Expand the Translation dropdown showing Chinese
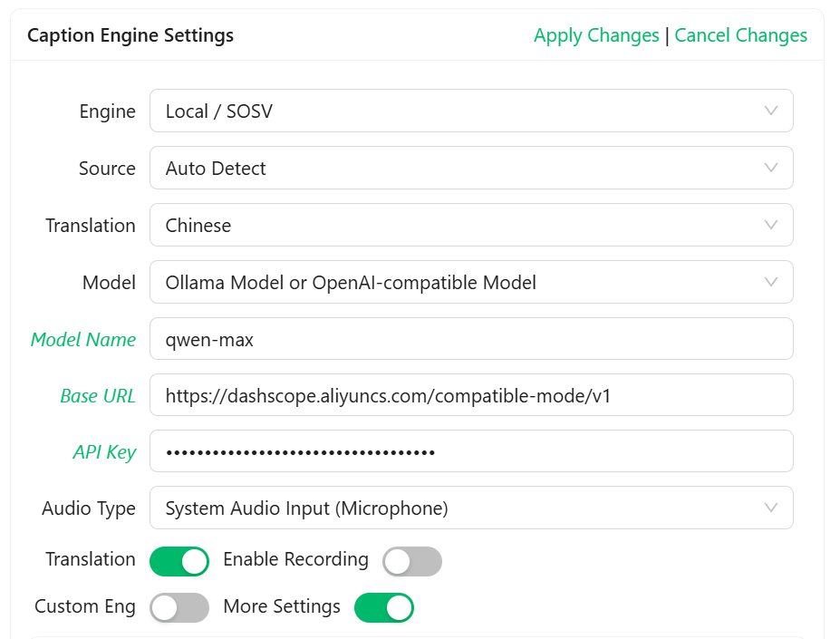Viewport: 840px width, 639px height. pos(453,226)
